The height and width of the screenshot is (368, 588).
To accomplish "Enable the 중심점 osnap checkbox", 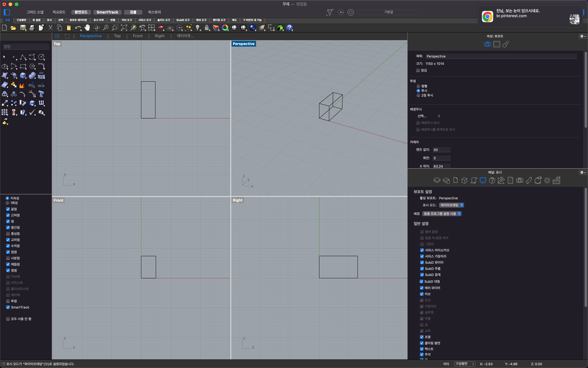I will (8, 234).
